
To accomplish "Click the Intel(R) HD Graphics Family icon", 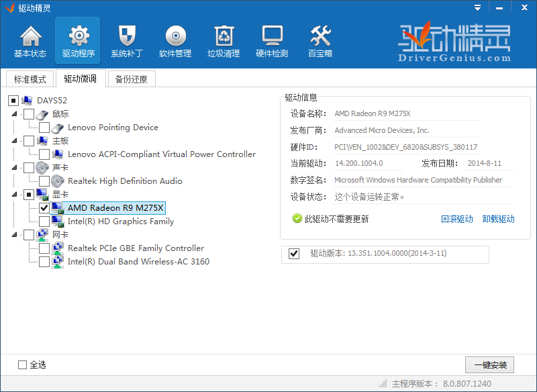I will click(x=58, y=222).
